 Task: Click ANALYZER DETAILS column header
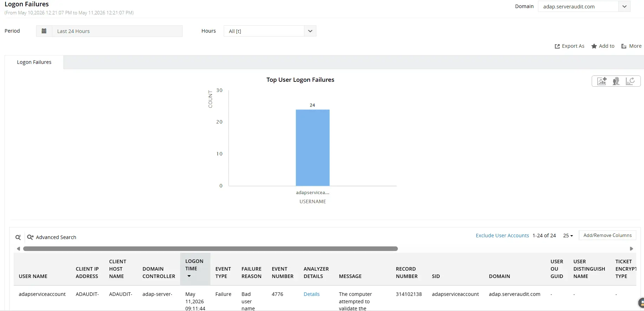click(316, 272)
